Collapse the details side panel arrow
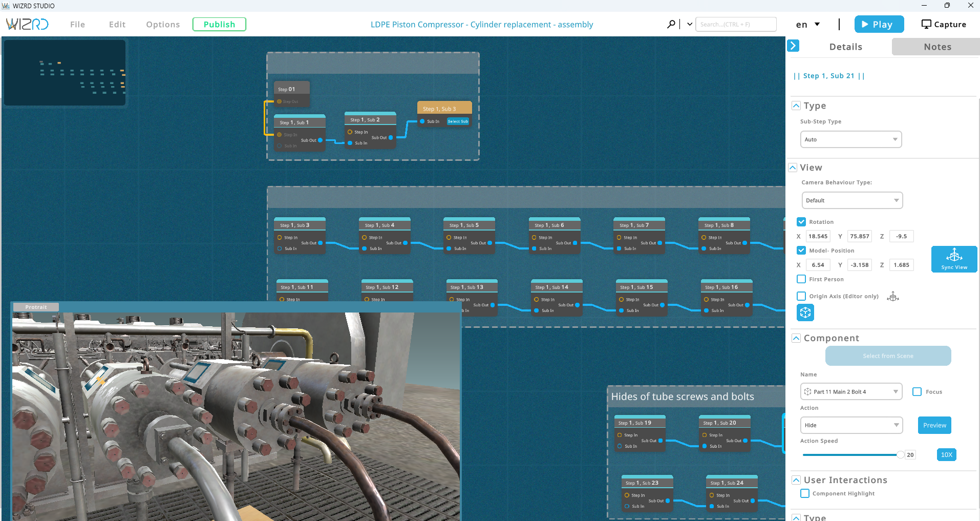This screenshot has width=980, height=521. point(793,46)
